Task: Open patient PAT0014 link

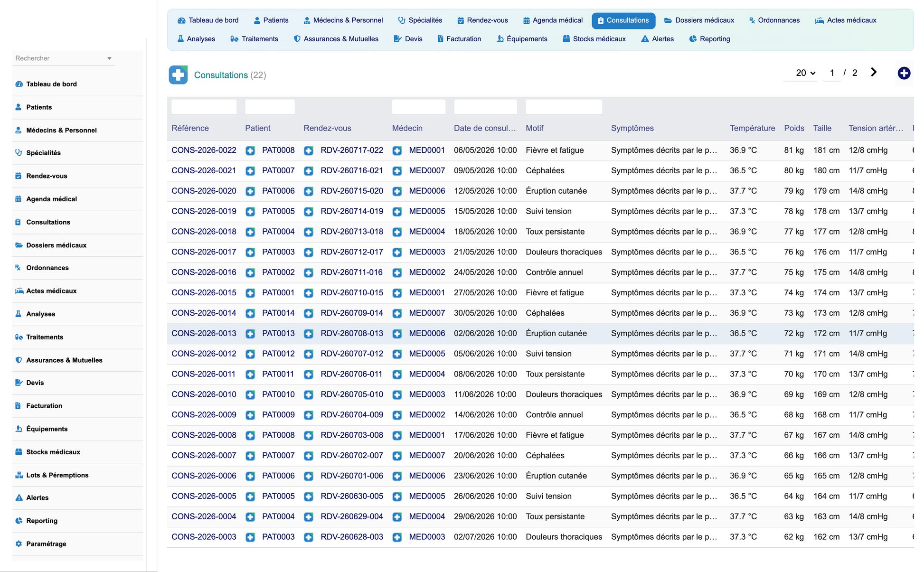Action: pyautogui.click(x=278, y=313)
